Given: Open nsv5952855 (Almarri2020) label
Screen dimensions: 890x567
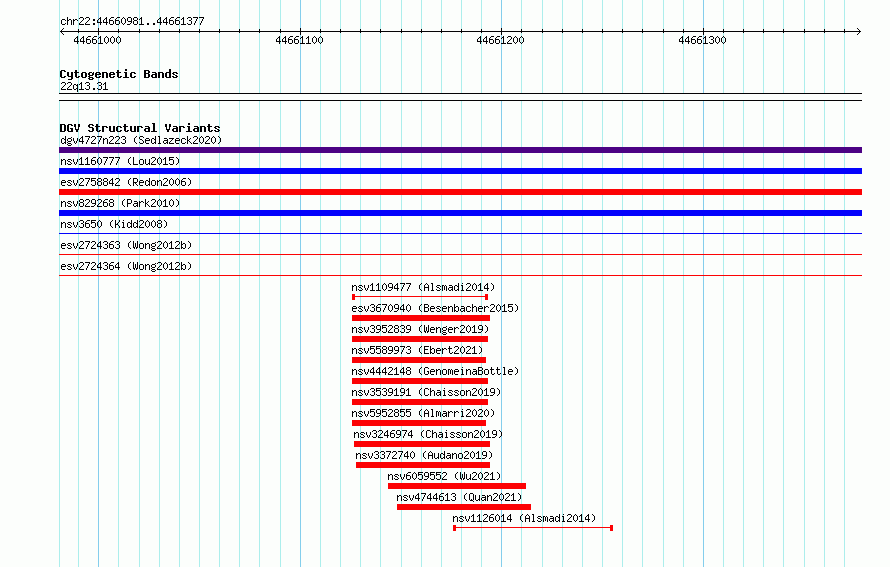Looking at the screenshot, I should [x=423, y=413].
